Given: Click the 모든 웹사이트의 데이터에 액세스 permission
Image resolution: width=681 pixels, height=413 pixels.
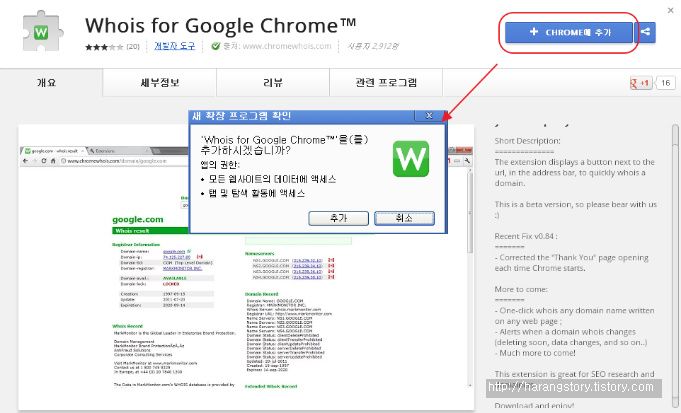Looking at the screenshot, I should [272, 179].
